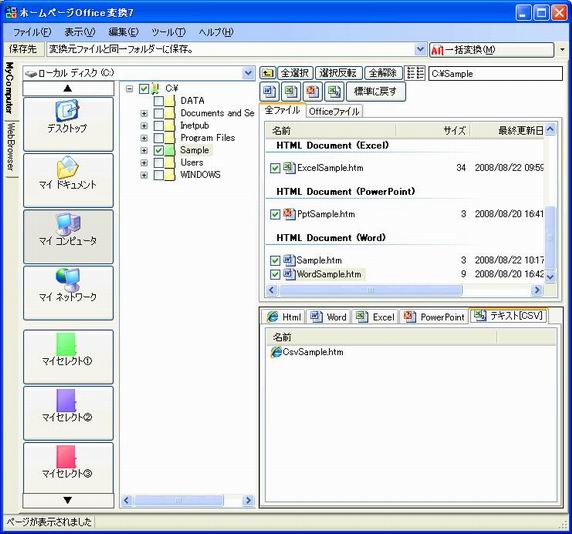
Task: Go up one folder with folder-up icon
Action: tap(267, 73)
